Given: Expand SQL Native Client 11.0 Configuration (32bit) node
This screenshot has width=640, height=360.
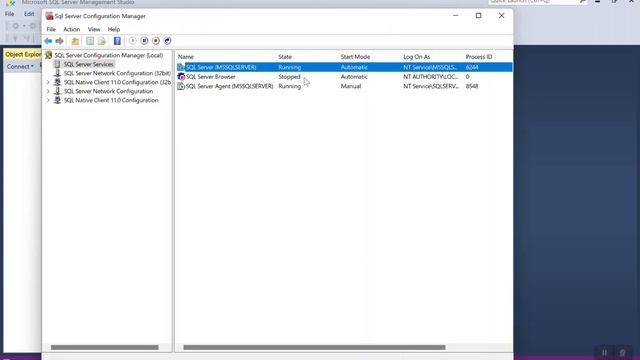Looking at the screenshot, I should pyautogui.click(x=48, y=82).
